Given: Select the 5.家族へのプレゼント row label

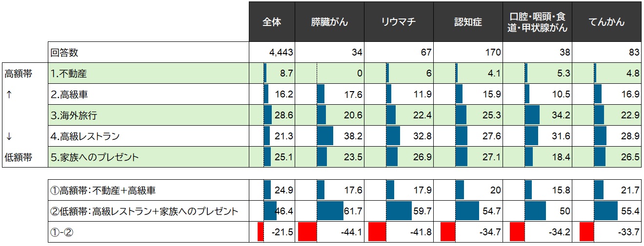Looking at the screenshot, I should pyautogui.click(x=95, y=157).
